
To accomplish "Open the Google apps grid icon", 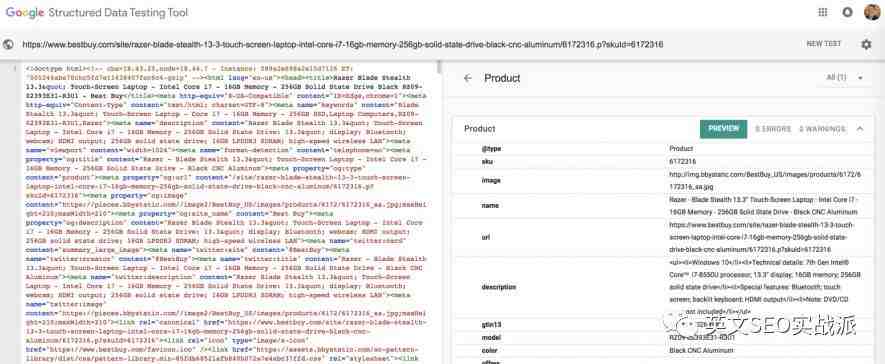I will 822,12.
